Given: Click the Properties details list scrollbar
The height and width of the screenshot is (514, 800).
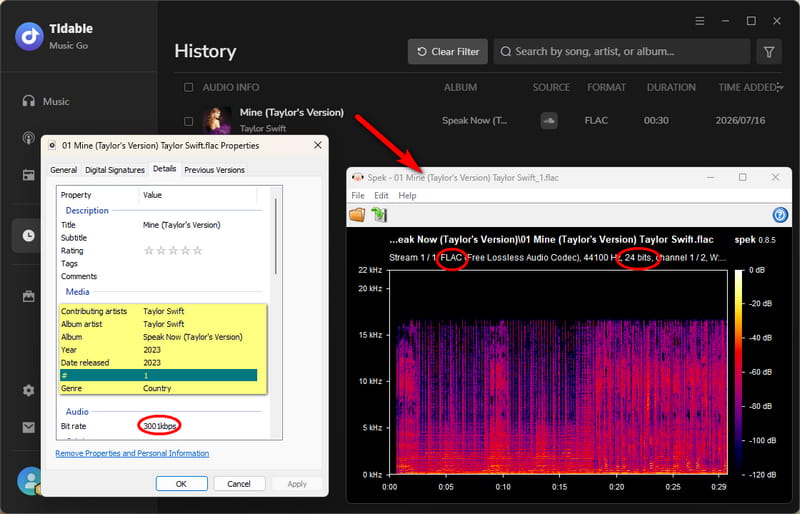Looking at the screenshot, I should point(276,236).
